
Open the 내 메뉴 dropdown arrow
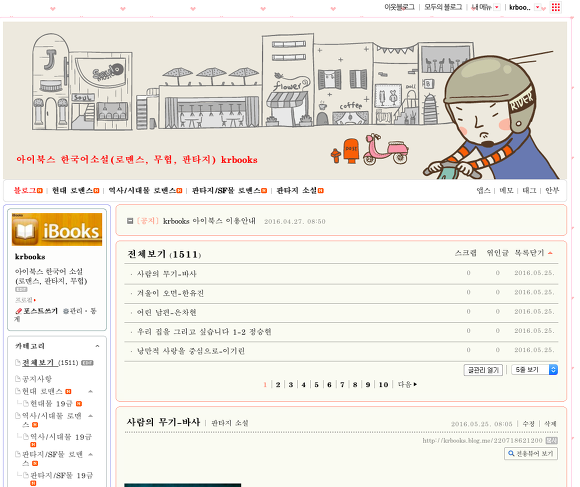click(497, 7)
